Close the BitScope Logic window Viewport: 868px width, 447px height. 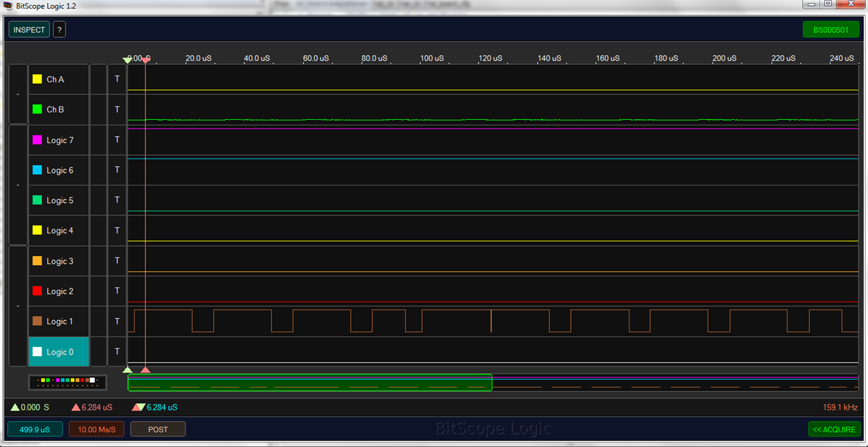850,4
